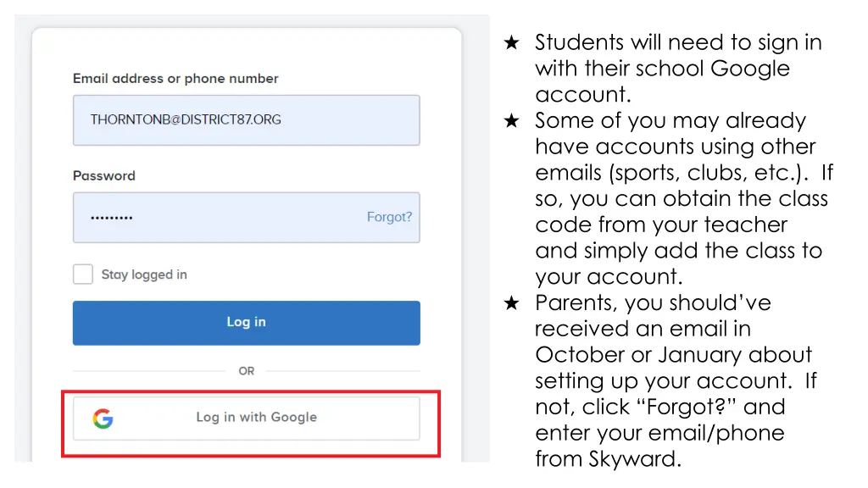
Task: Click the first star bullet about students
Action: (x=511, y=43)
